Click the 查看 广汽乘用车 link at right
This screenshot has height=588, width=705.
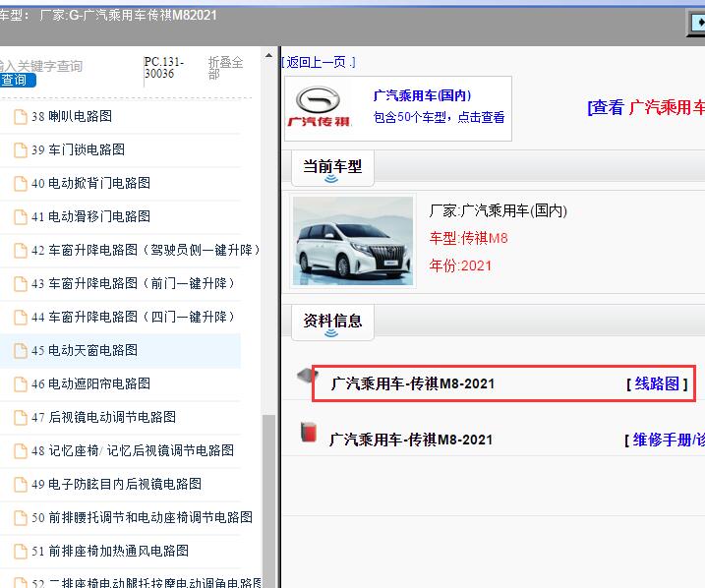click(x=646, y=107)
